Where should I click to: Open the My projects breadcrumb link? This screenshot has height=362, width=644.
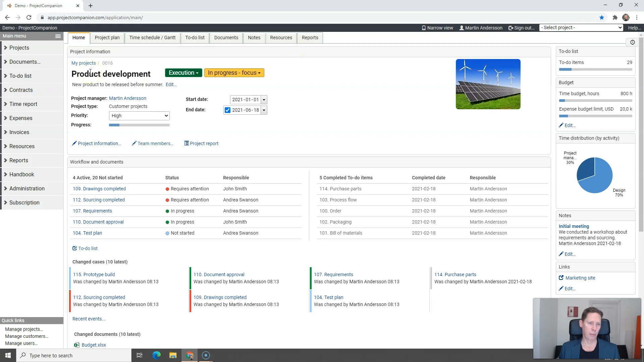pos(84,63)
